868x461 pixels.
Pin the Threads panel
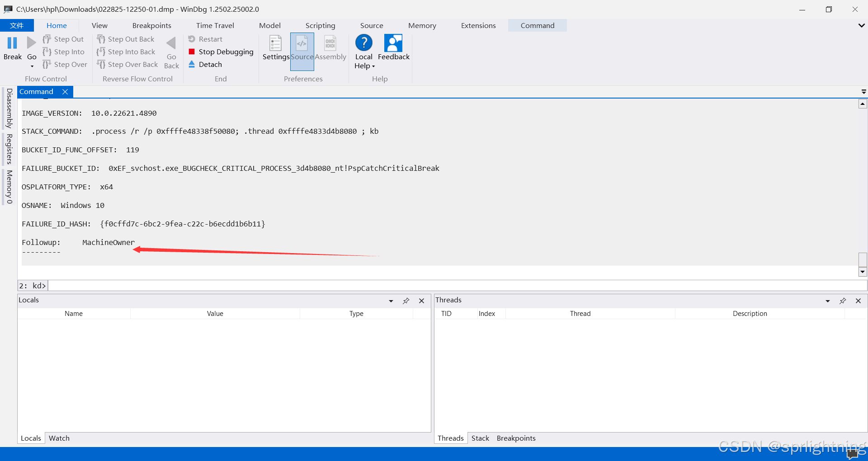point(843,301)
